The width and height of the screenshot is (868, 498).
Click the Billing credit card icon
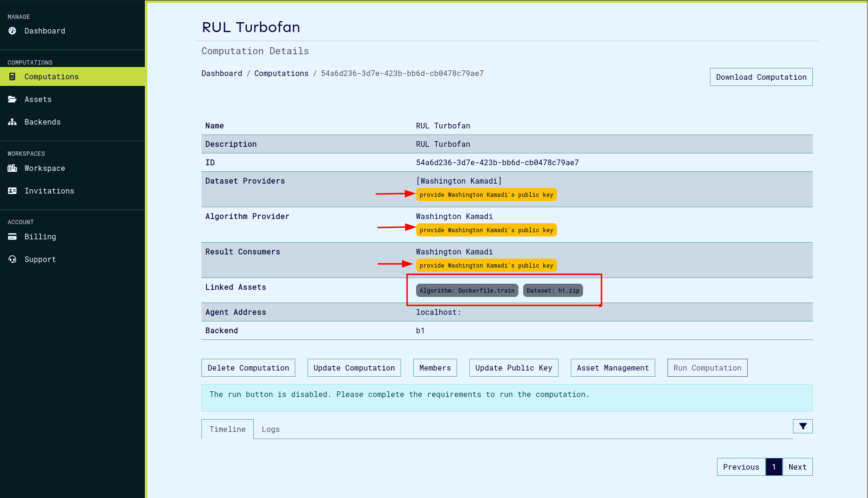pyautogui.click(x=12, y=236)
